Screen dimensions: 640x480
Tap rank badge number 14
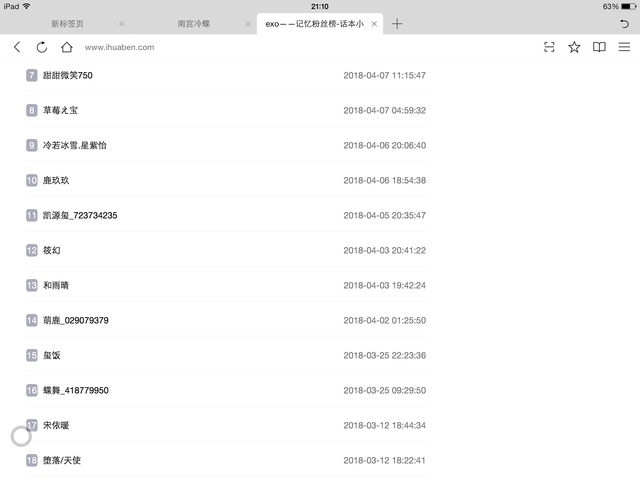point(32,321)
